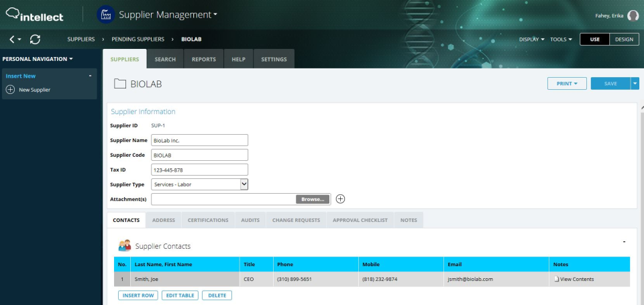Screen dimensions: 644x305
Task: Open the Fahey, Erika user name
Action: pos(610,15)
